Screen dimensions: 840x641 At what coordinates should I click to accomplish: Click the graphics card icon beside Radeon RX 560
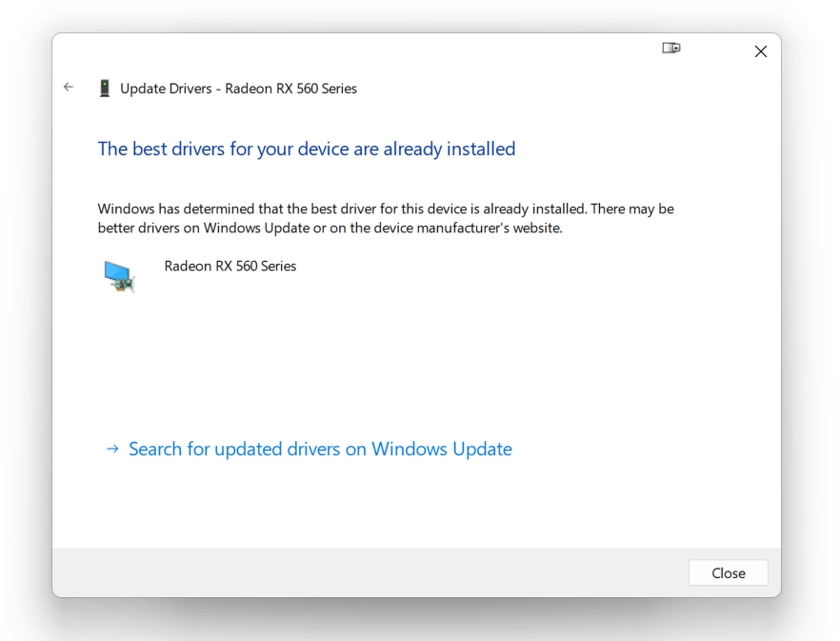point(119,275)
